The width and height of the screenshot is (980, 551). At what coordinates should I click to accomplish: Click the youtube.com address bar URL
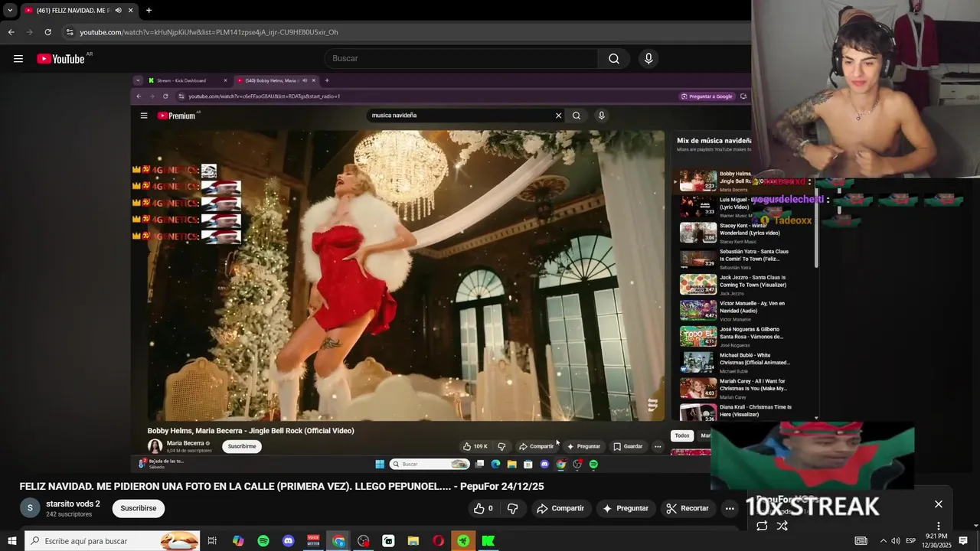click(209, 32)
